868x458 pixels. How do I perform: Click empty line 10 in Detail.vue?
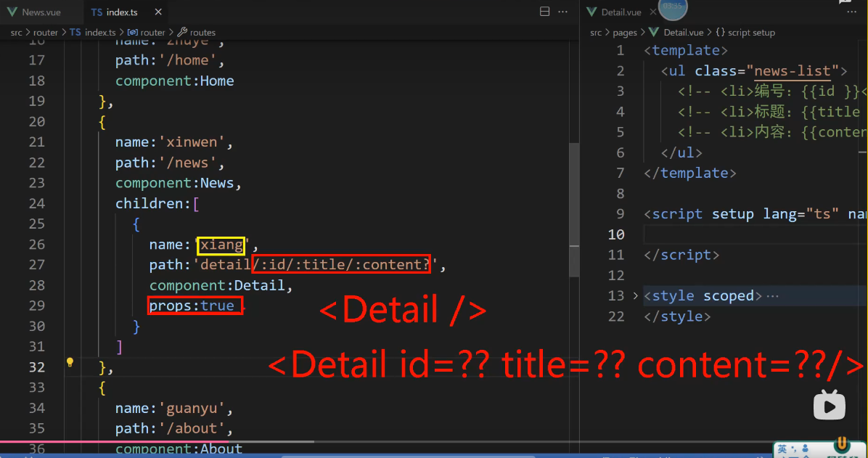coord(755,234)
